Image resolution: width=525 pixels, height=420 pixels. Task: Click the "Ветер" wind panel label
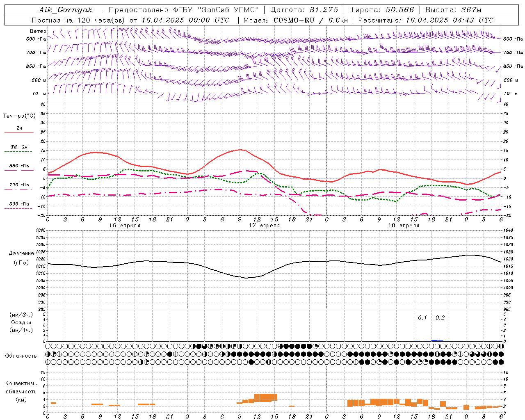click(38, 31)
